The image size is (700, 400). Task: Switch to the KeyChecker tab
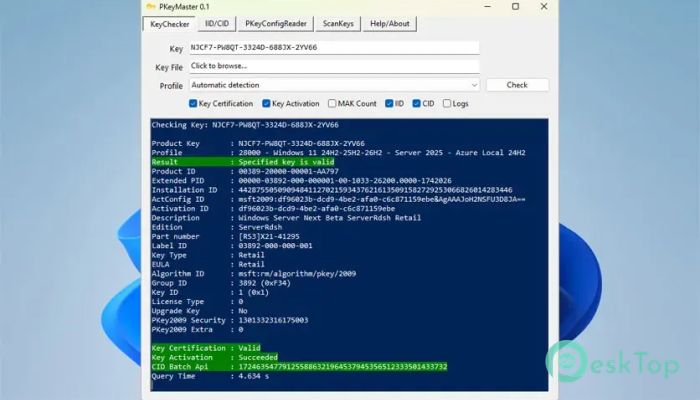[170, 24]
